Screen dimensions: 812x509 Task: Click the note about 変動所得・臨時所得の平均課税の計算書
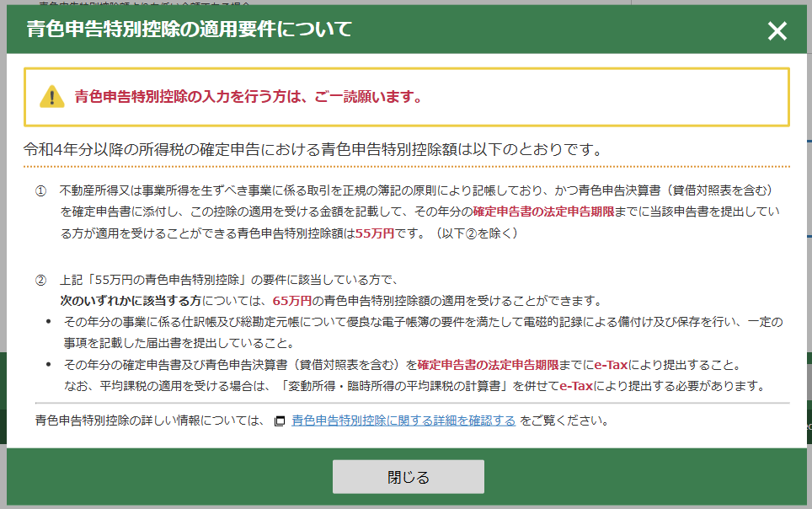click(x=414, y=386)
